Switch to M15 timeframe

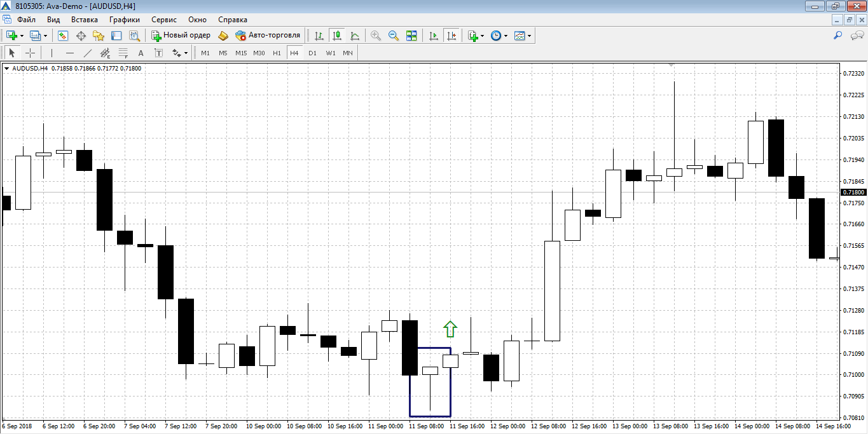(241, 53)
